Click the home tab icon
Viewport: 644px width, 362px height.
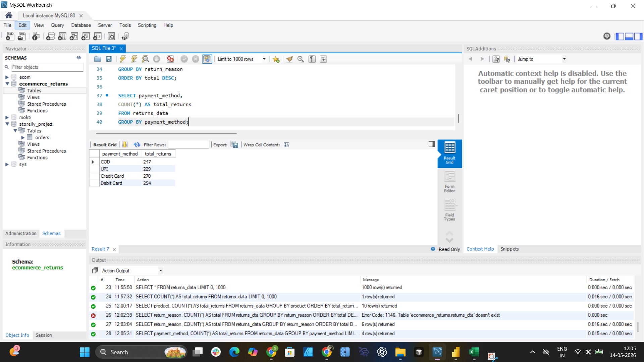(x=9, y=15)
